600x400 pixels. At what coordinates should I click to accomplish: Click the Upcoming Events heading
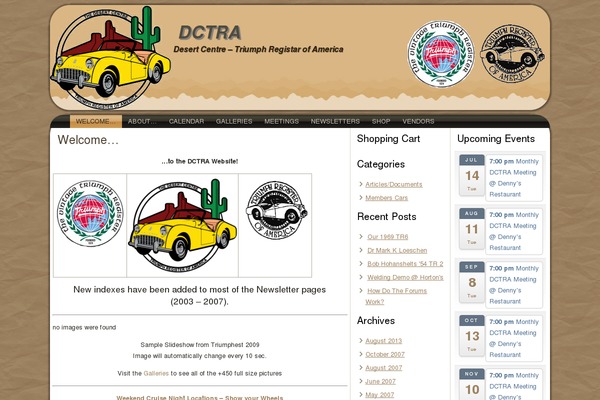tap(496, 139)
